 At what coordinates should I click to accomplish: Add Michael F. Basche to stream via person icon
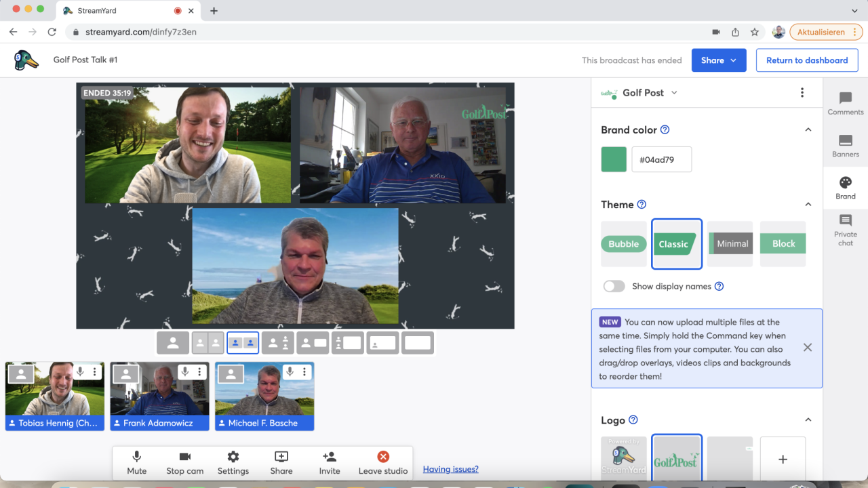click(x=231, y=373)
